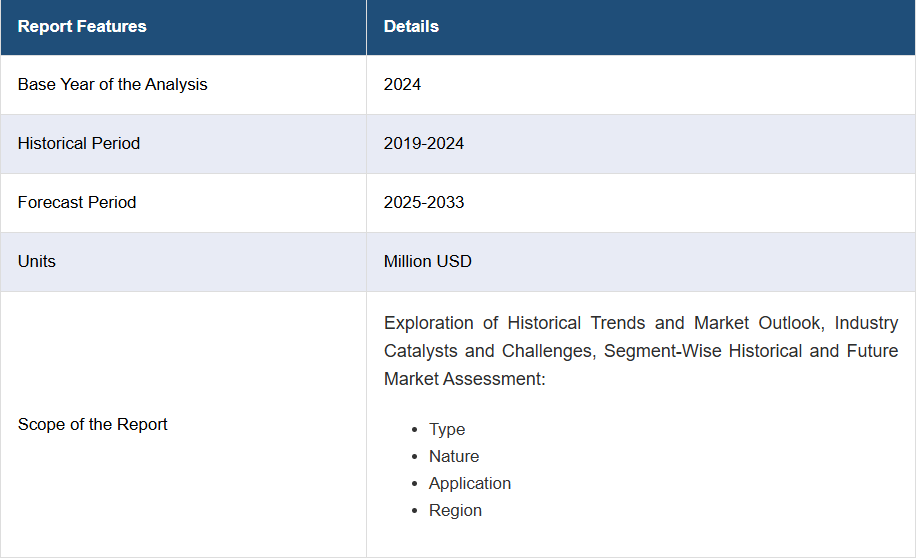Viewport: 917px width, 558px height.
Task: Click the bullet dot before Type
Action: [x=415, y=430]
